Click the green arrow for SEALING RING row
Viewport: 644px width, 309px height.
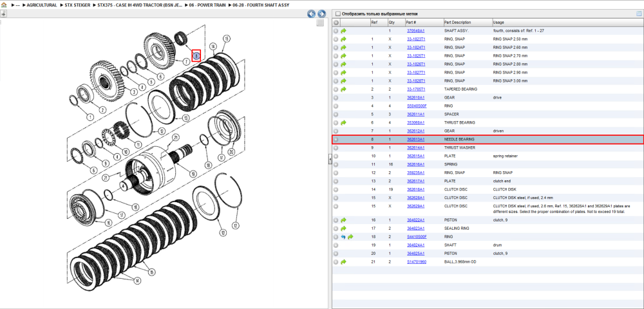point(343,228)
